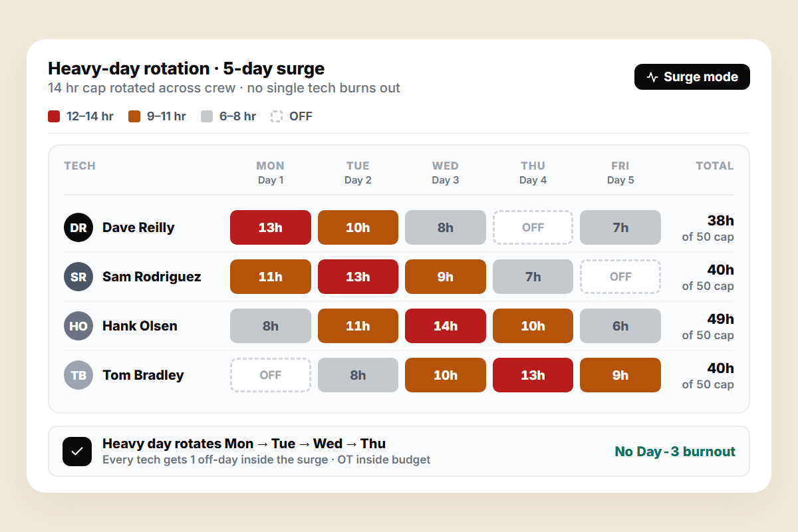Click the WED Day 3 column header
798x532 pixels.
coord(446,172)
